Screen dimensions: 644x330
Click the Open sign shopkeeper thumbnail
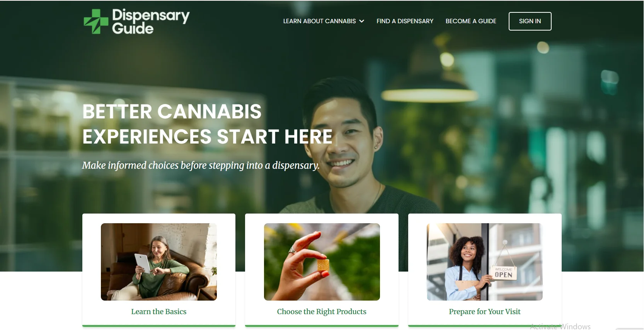(485, 262)
